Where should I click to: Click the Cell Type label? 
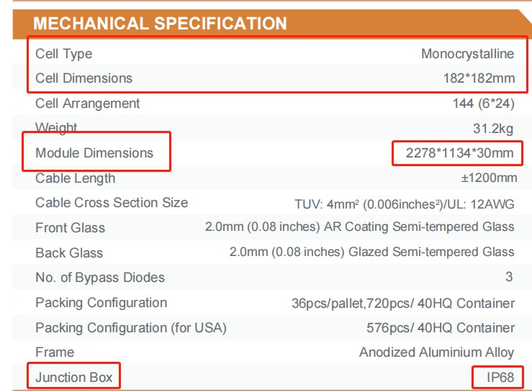(64, 54)
